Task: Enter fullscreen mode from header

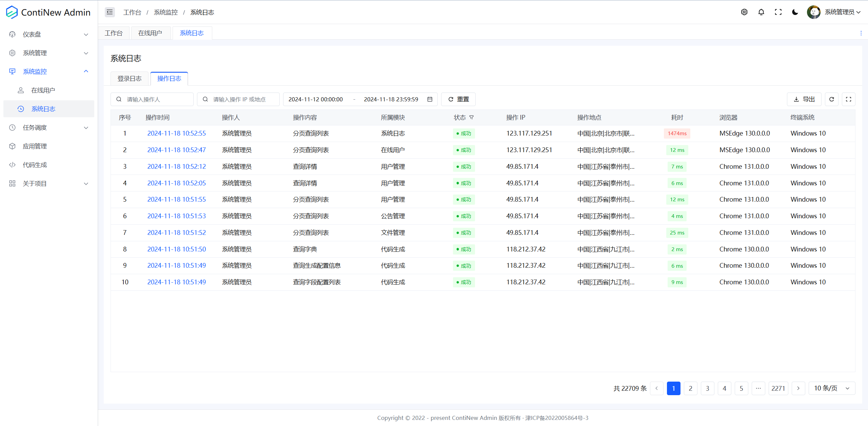Action: (x=778, y=12)
